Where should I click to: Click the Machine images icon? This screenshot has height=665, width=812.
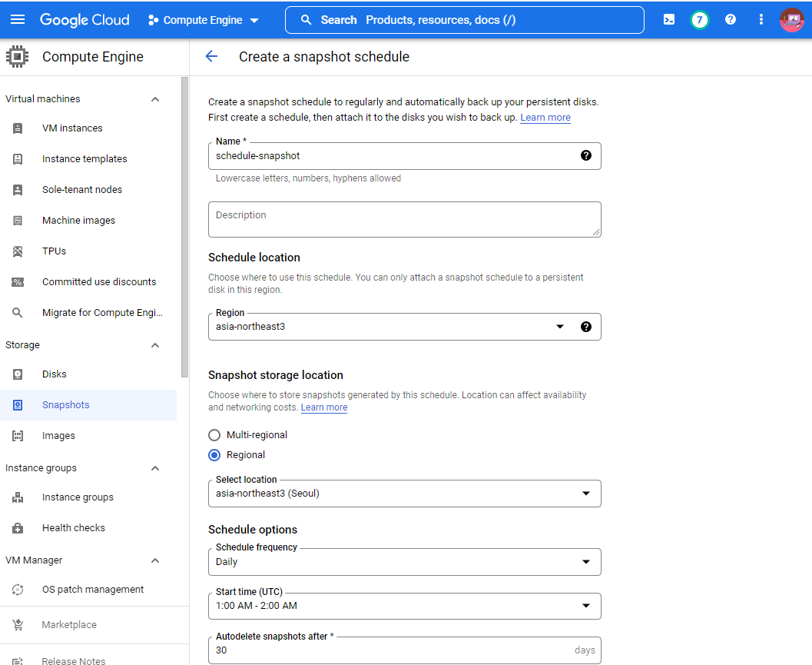[x=18, y=221]
